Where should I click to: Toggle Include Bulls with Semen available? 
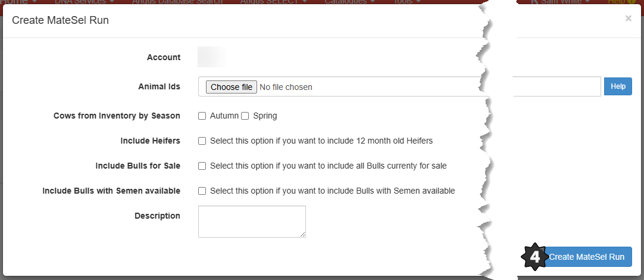(x=202, y=191)
